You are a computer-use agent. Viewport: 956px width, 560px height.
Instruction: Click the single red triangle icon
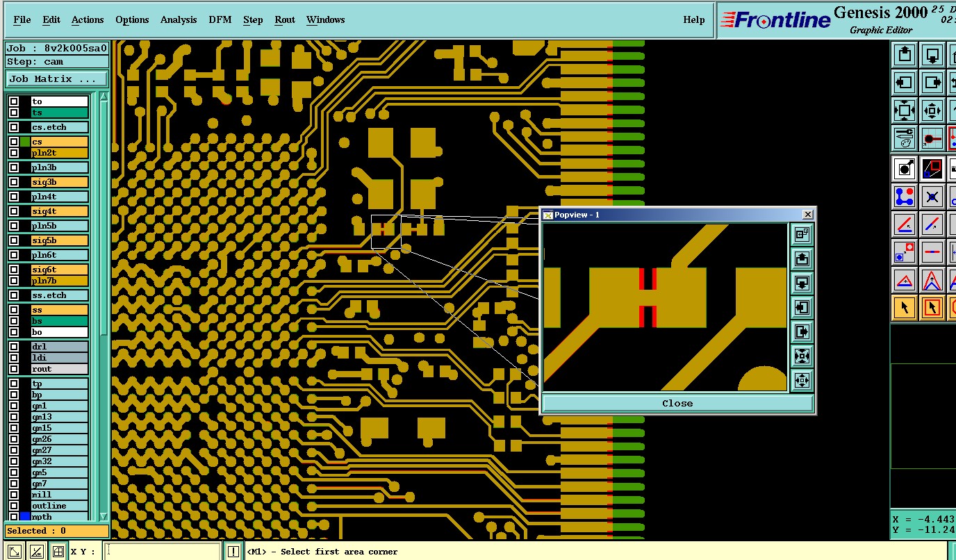coord(904,280)
